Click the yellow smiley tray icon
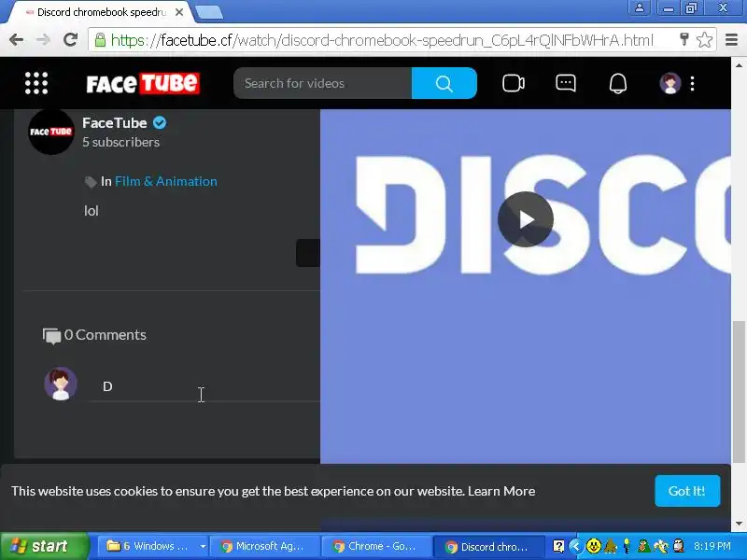This screenshot has height=560, width=747. [593, 546]
